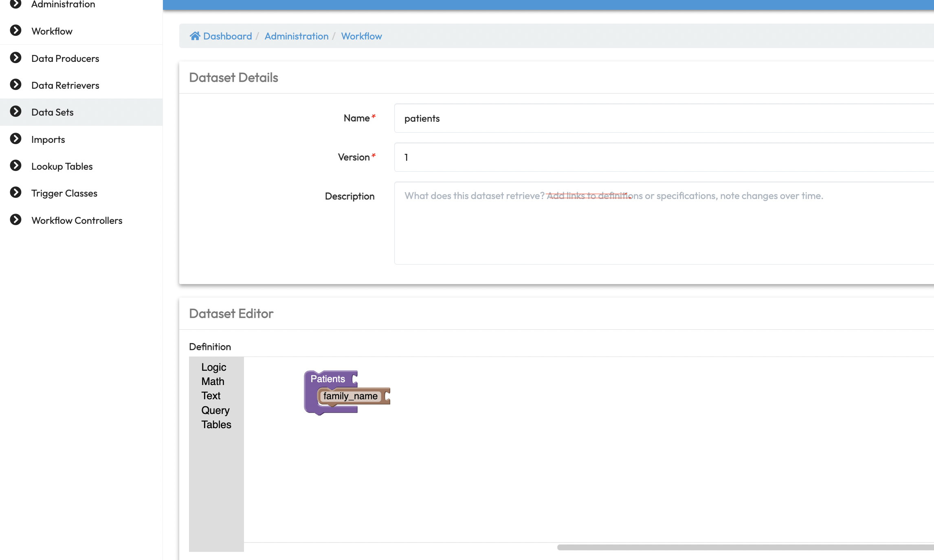Click the arrow icon beside Imports
The height and width of the screenshot is (560, 934).
coord(15,139)
